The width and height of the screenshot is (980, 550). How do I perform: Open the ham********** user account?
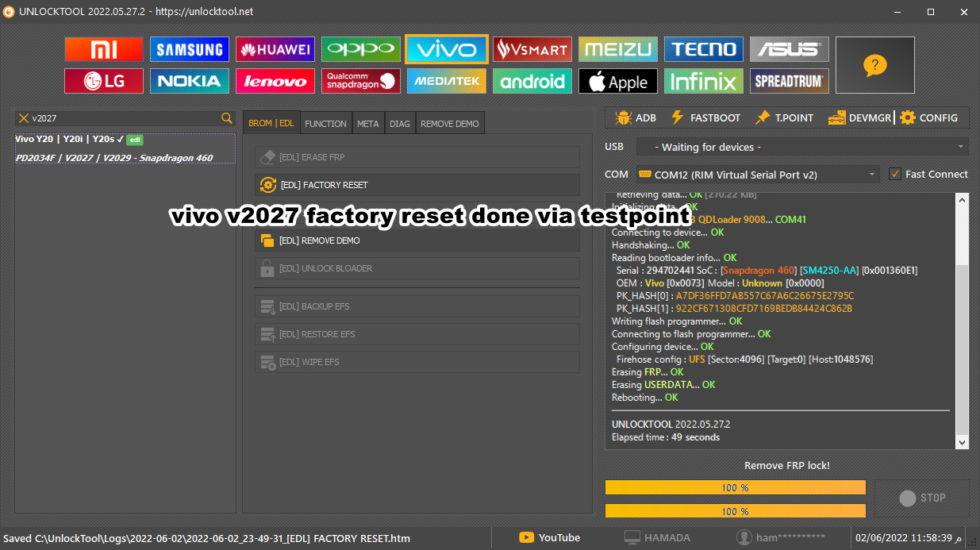(x=782, y=537)
